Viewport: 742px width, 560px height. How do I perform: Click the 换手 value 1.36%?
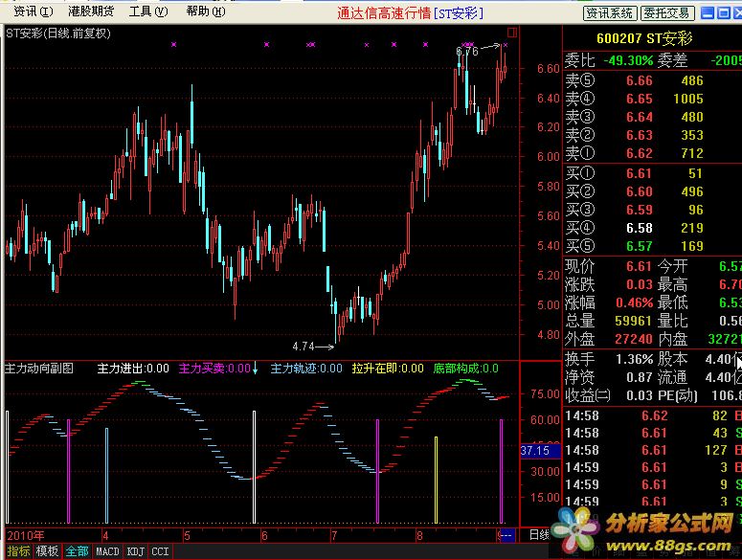pyautogui.click(x=634, y=360)
